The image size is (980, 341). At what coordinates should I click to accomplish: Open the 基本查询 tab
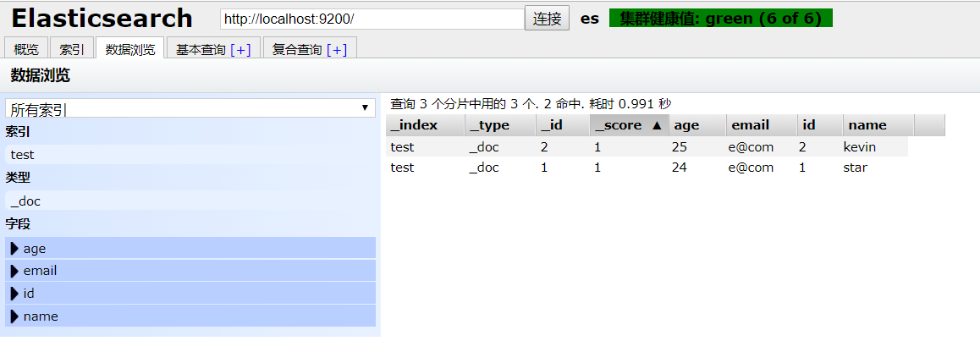[201, 50]
